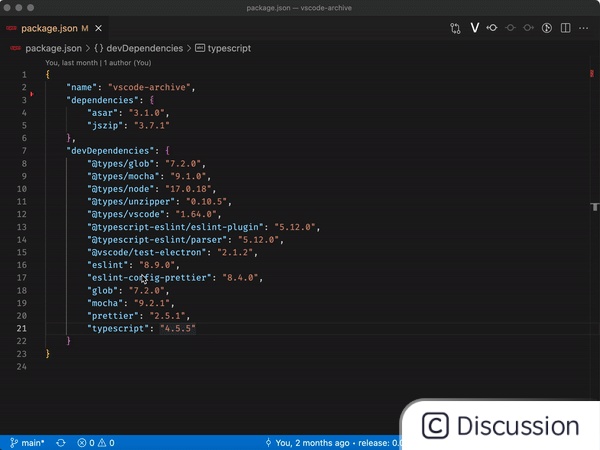Click the "@types/mocha" key
600x450 pixels.
[123, 176]
